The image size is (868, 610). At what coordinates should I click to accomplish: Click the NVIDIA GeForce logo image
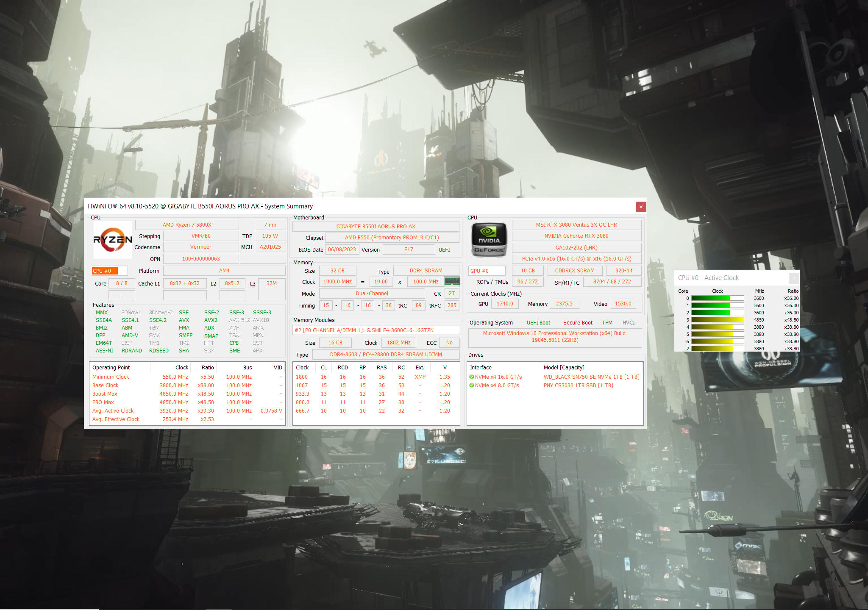coord(489,240)
